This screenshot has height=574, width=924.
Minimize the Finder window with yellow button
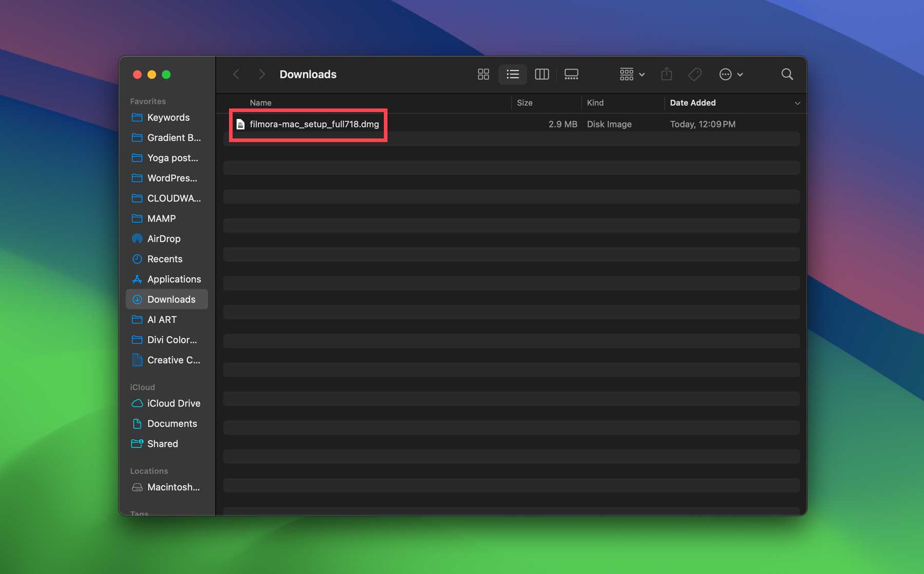(151, 74)
